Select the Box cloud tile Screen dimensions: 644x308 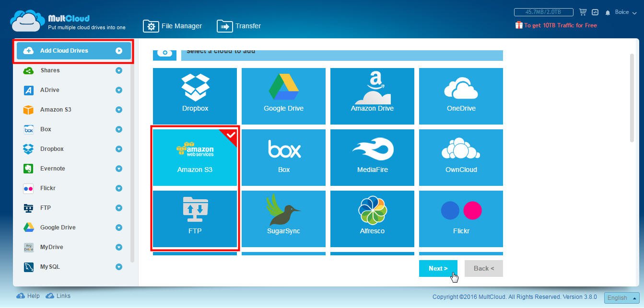point(283,158)
